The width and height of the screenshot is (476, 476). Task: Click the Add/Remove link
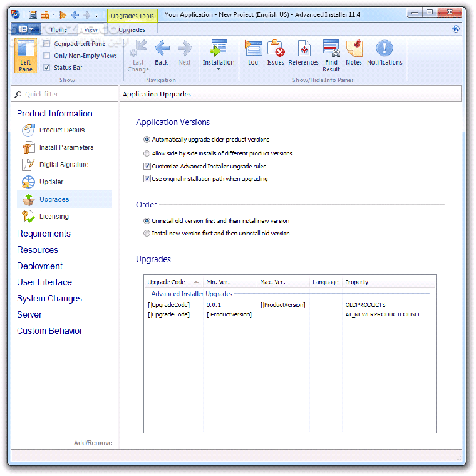pos(93,443)
